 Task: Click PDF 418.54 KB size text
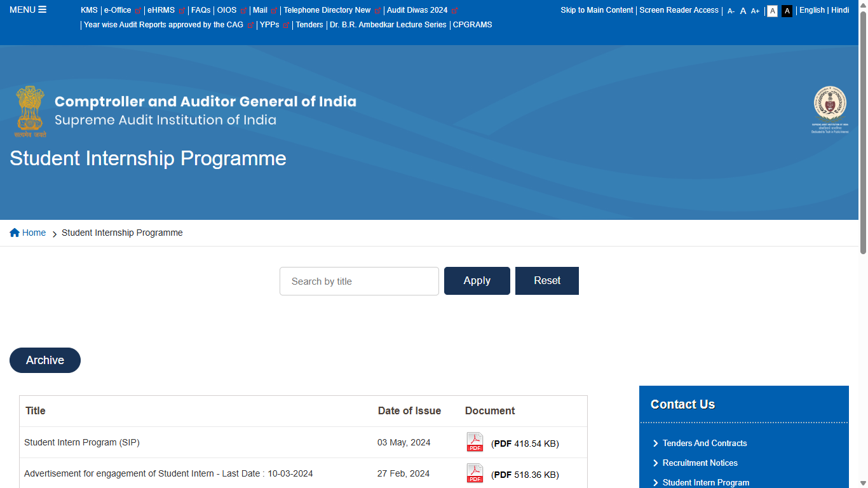pos(525,444)
